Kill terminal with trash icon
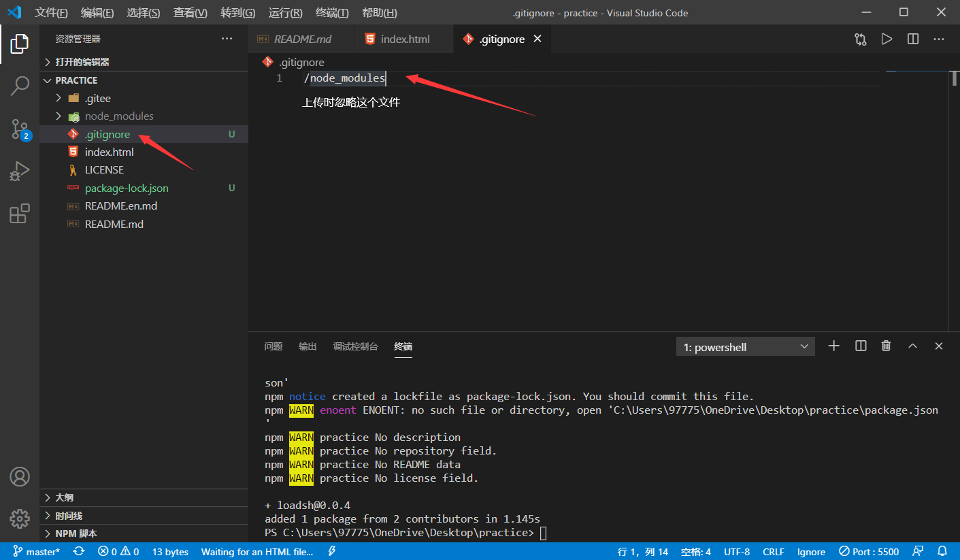Viewport: 960px width, 560px height. [886, 346]
